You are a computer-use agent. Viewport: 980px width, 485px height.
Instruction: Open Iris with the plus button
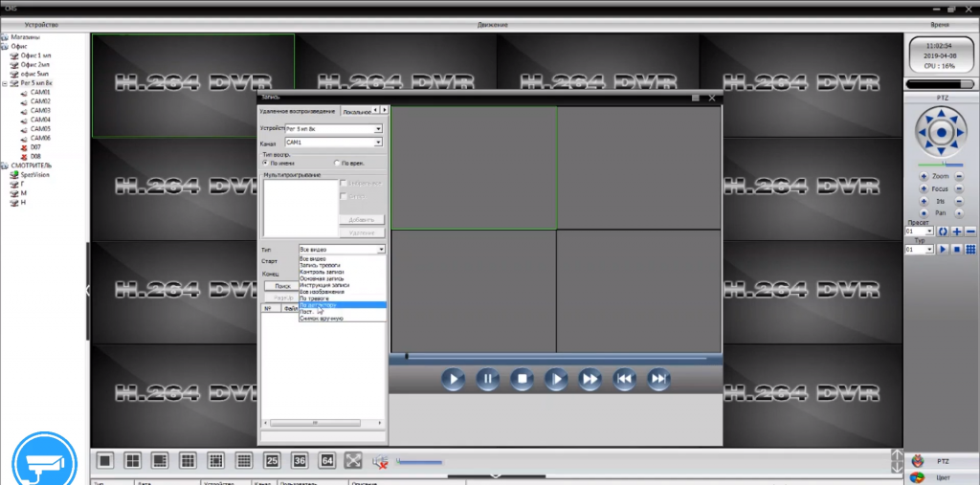pos(924,201)
